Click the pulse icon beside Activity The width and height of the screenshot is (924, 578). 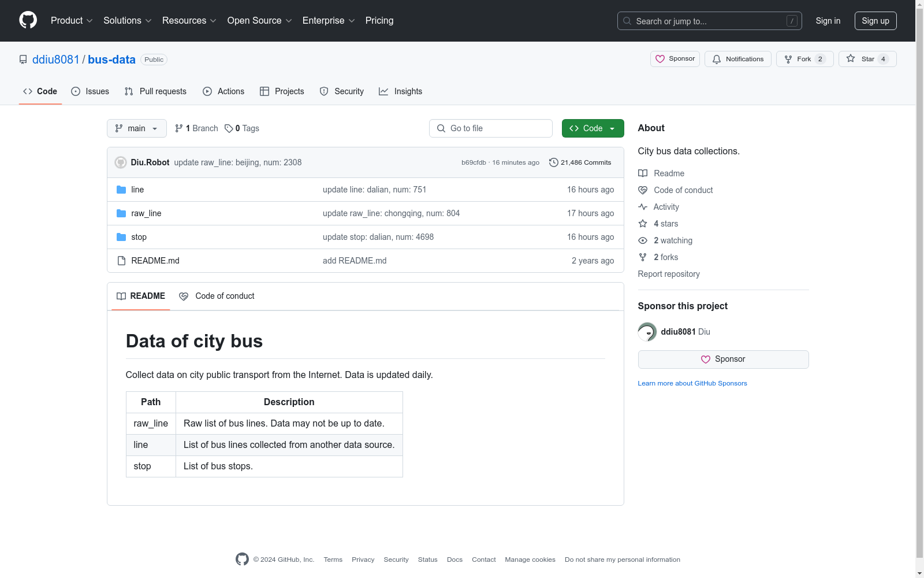pyautogui.click(x=643, y=207)
